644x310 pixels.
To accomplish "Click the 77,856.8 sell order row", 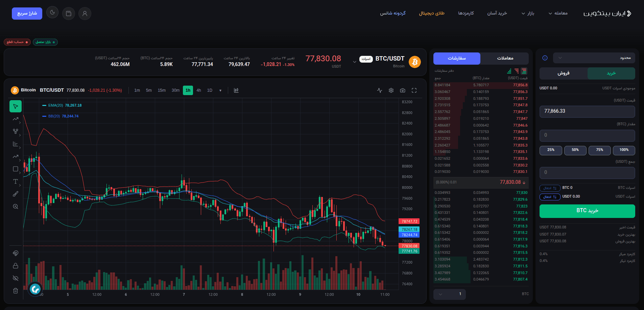I will coord(481,85).
